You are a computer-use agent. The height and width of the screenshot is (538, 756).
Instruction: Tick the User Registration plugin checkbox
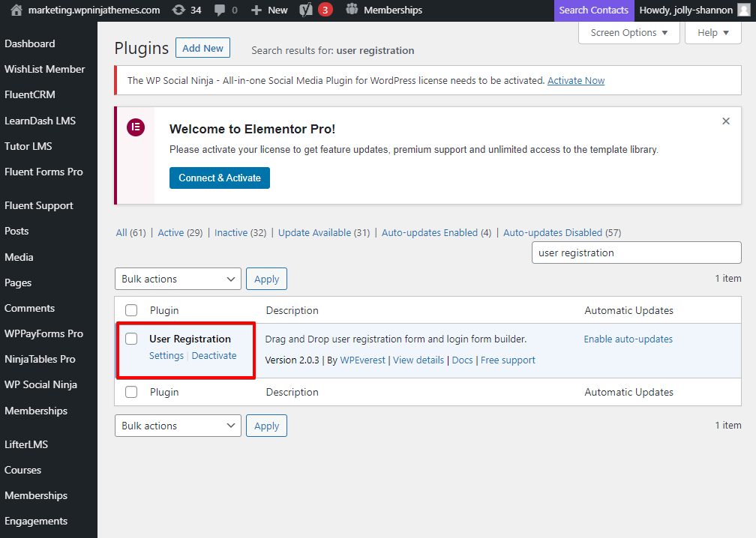click(x=131, y=339)
